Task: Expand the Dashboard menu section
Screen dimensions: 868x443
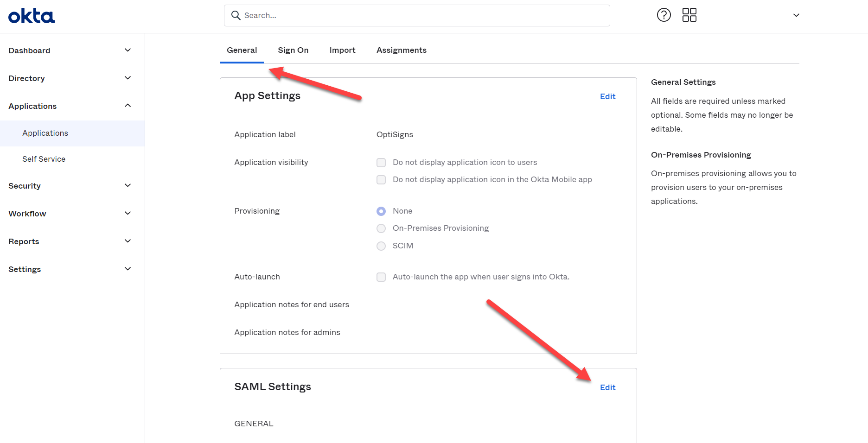Action: (128, 50)
